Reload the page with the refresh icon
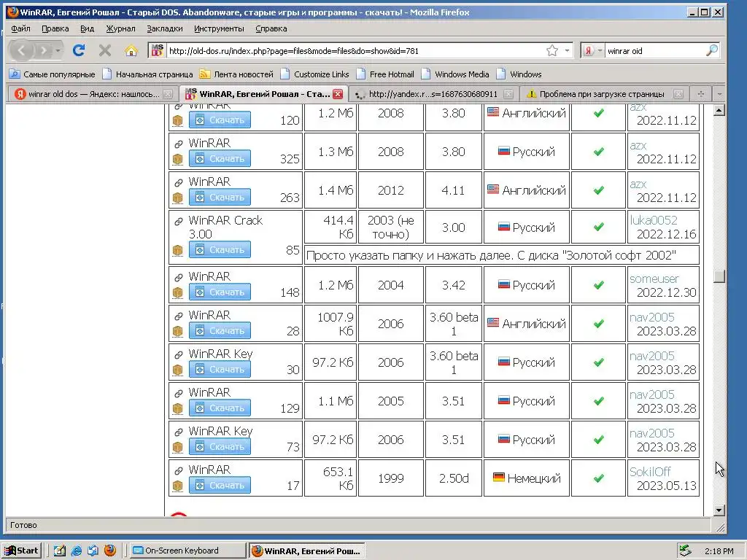This screenshot has height=560, width=747. click(79, 50)
